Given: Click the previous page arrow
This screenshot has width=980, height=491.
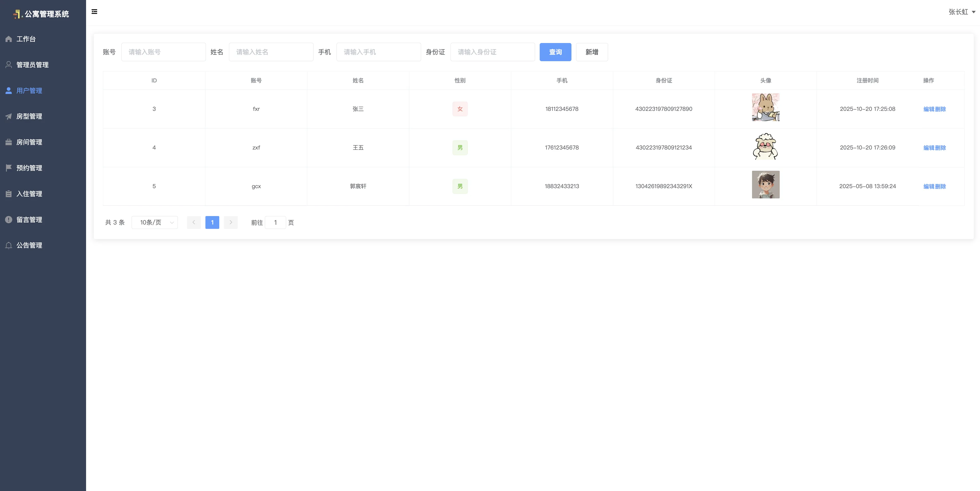Looking at the screenshot, I should 194,222.
